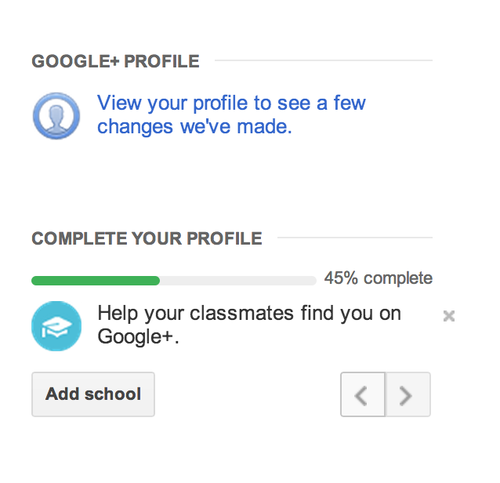Click the left chevron arrow icon

point(361,396)
